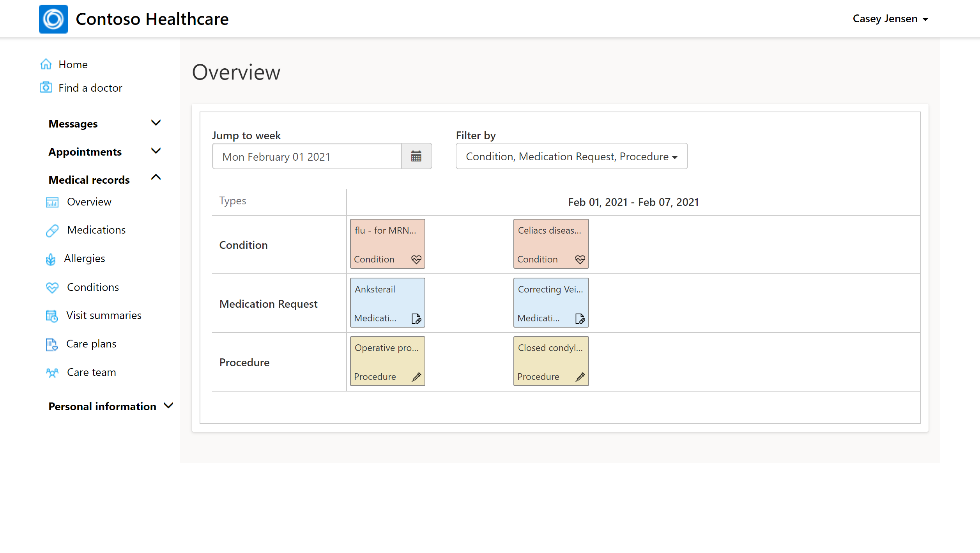Click the Allergies icon in sidebar

[53, 259]
